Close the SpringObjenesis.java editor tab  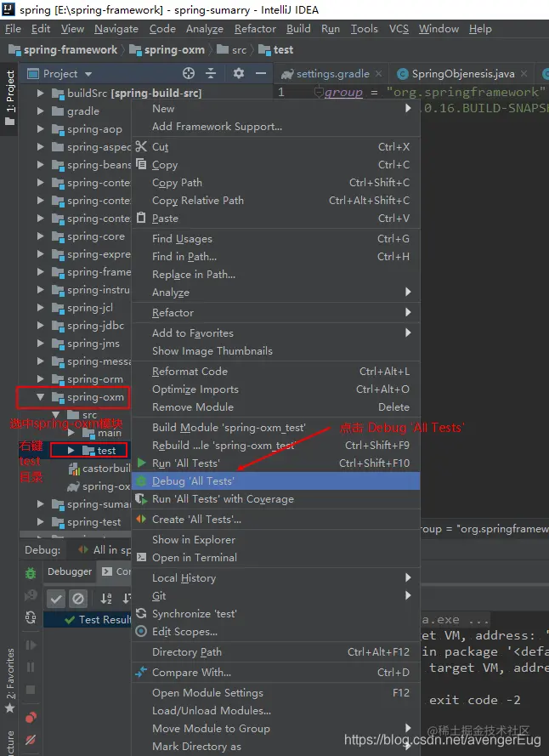(524, 74)
